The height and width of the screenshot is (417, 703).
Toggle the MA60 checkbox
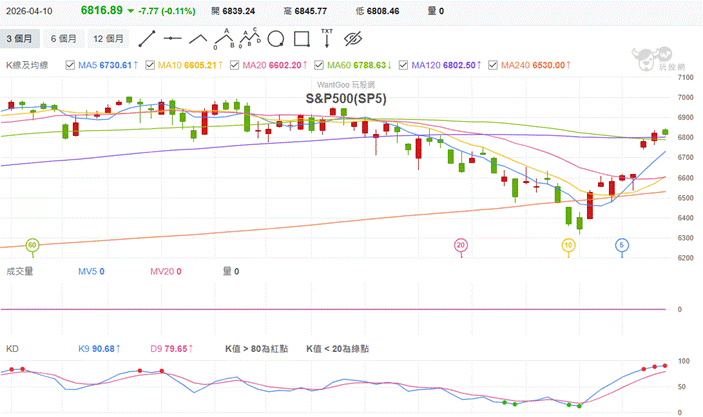click(319, 65)
